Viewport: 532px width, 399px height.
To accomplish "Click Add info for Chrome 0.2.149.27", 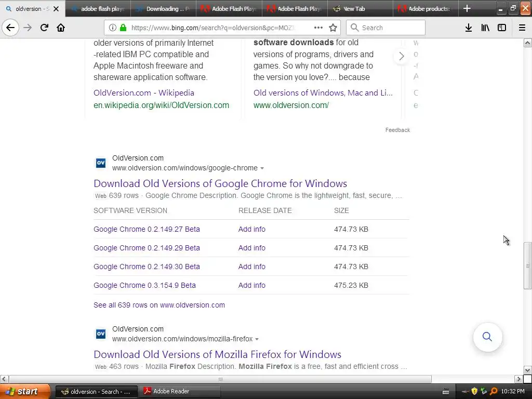I will (x=252, y=229).
